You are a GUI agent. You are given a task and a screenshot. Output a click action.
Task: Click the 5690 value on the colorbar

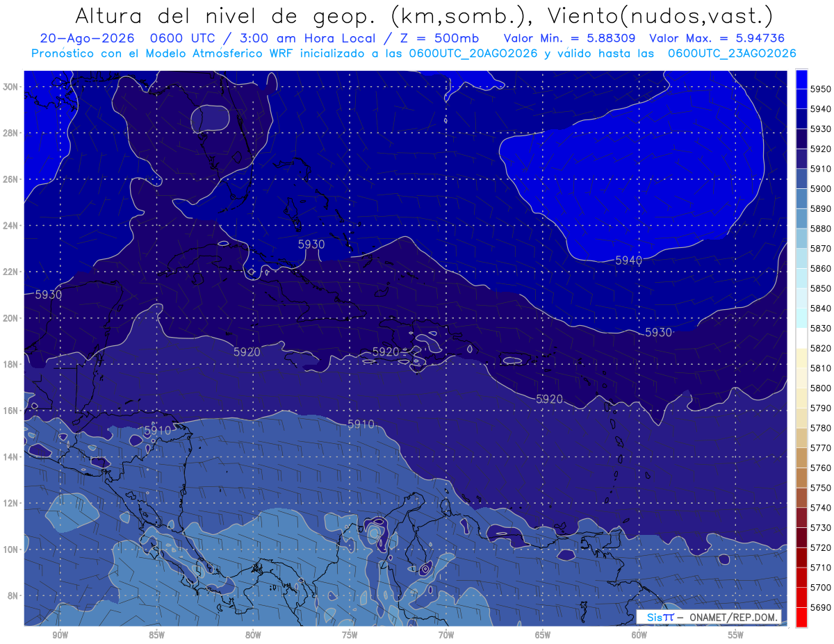pyautogui.click(x=821, y=608)
